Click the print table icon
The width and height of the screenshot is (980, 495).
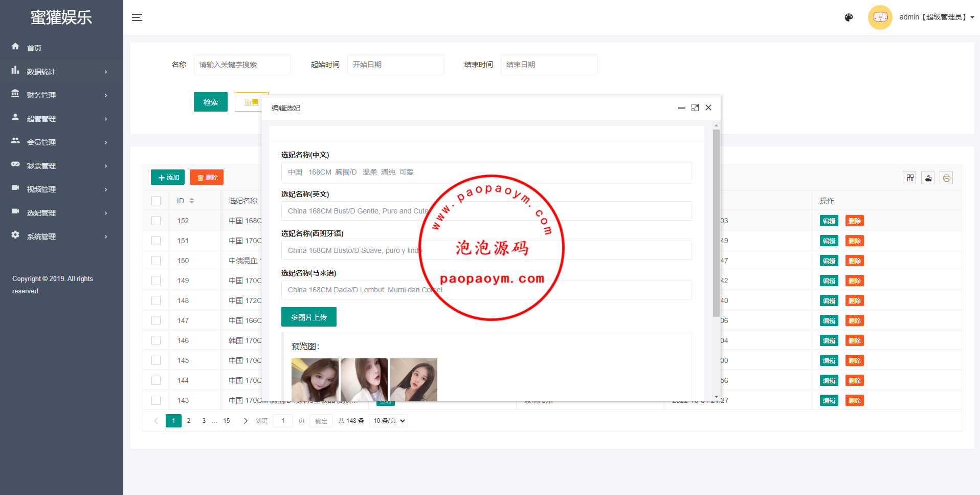(x=946, y=178)
